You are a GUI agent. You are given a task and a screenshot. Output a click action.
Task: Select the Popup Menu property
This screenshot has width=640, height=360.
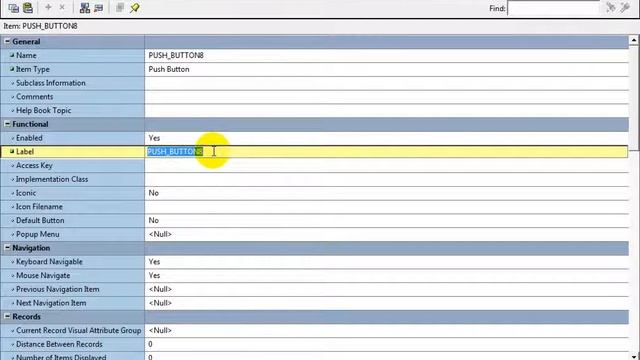coord(314,234)
